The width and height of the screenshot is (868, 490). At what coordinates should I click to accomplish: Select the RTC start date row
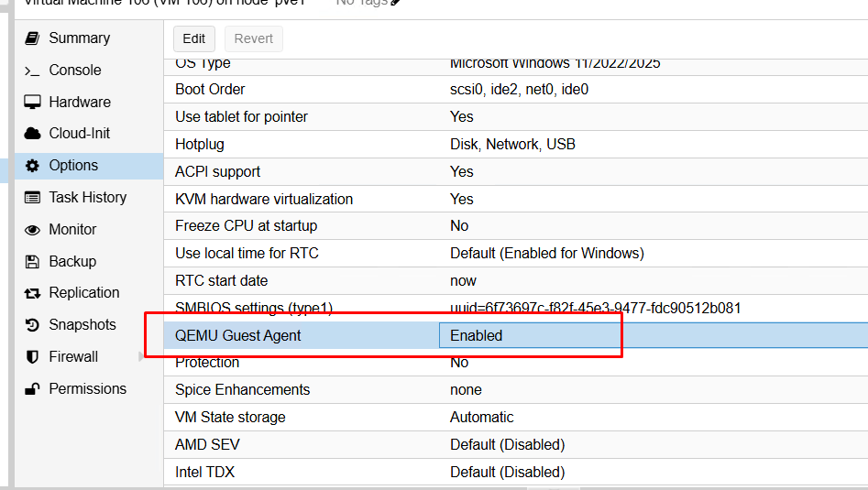[x=516, y=281]
